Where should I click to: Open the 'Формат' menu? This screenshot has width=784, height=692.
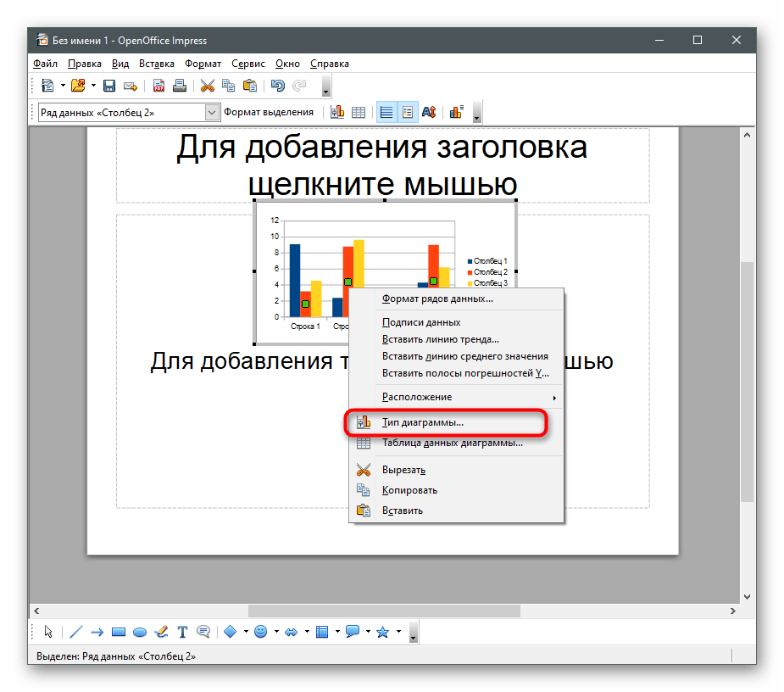[x=203, y=64]
